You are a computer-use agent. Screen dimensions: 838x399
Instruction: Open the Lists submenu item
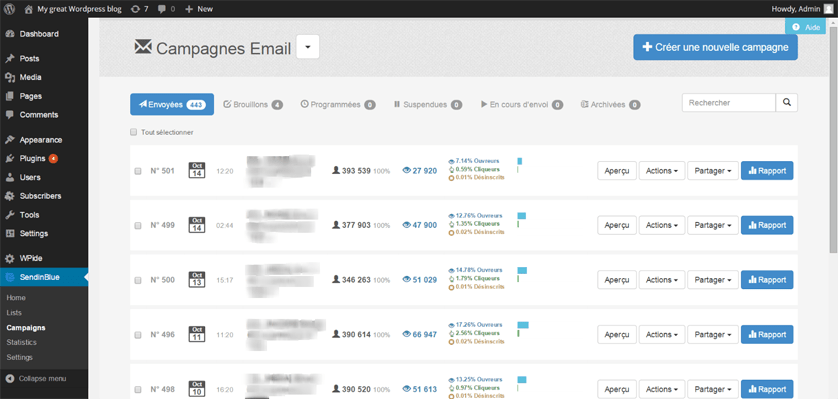[14, 312]
